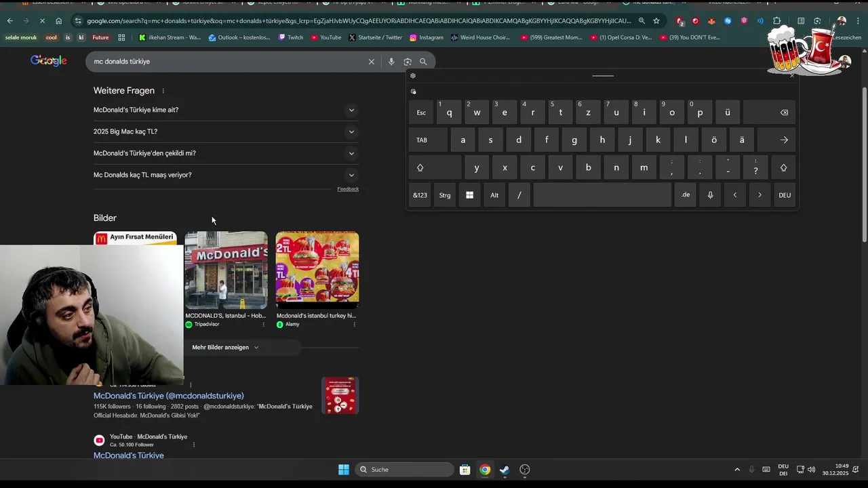Tap the .de key on touch keyboard
Viewport: 868px width, 488px height.
coord(686,195)
